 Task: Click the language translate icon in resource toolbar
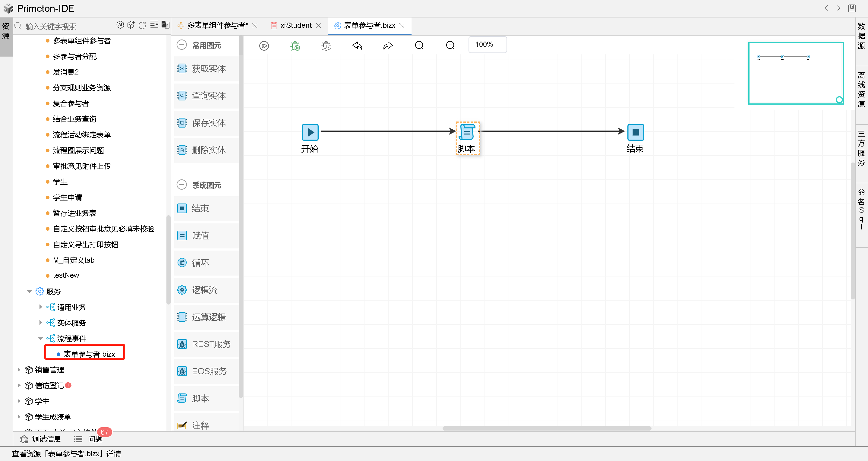165,25
